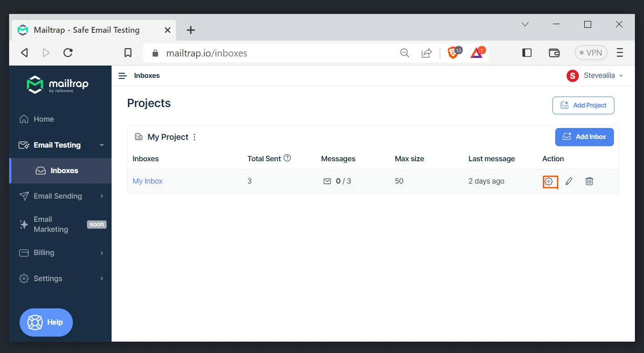644x353 pixels.
Task: Select Inboxes in the sidebar
Action: [64, 170]
